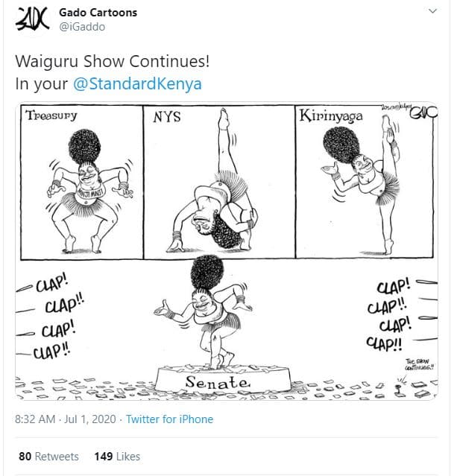Select the 'Waiguru Show Continues!' tweet text
457x476 pixels.
click(x=113, y=61)
